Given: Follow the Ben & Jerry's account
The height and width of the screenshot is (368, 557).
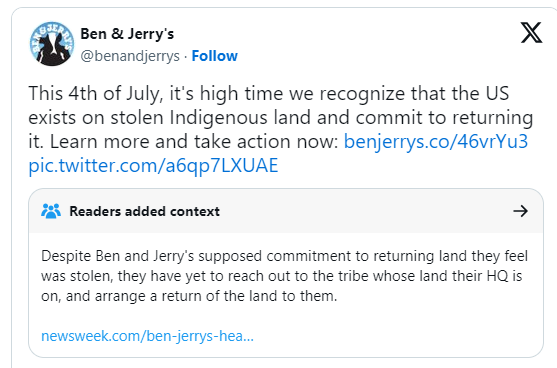Looking at the screenshot, I should [x=215, y=56].
